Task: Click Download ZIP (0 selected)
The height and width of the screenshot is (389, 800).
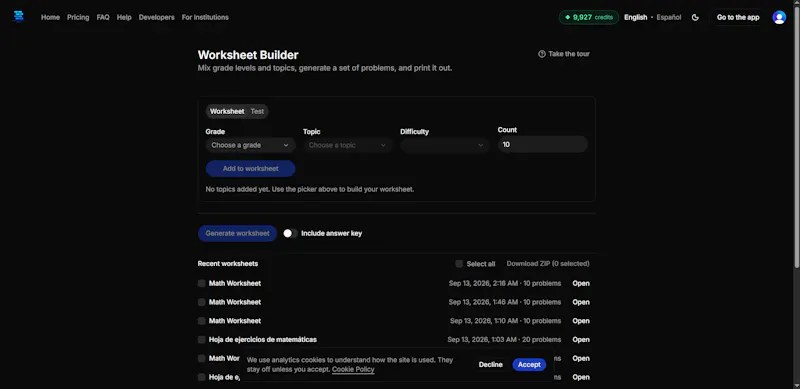Action: click(548, 264)
